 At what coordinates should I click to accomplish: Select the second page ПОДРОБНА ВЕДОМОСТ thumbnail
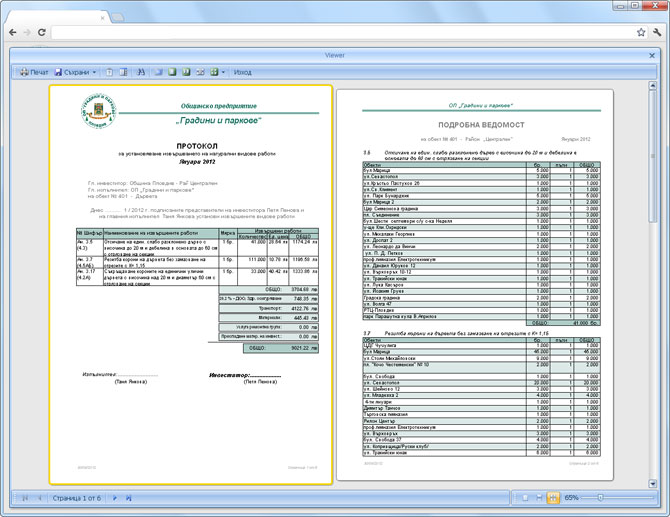pyautogui.click(x=475, y=285)
